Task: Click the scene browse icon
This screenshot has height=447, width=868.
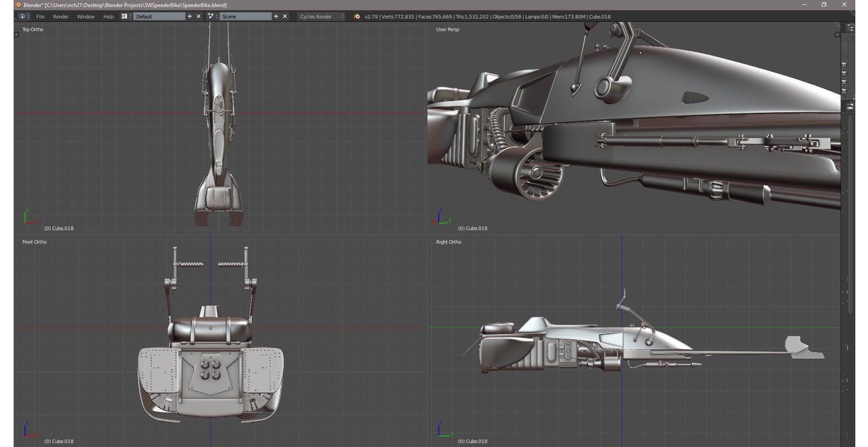Action: (212, 16)
